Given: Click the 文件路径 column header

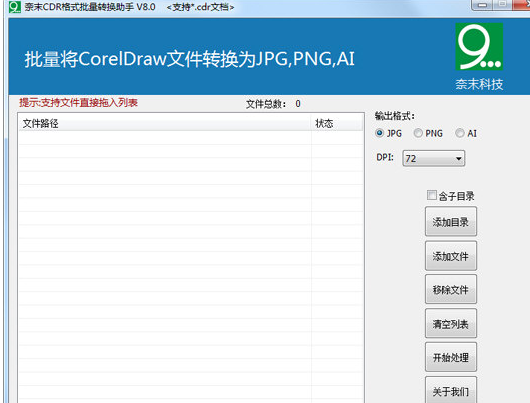Looking at the screenshot, I should click(x=165, y=123).
